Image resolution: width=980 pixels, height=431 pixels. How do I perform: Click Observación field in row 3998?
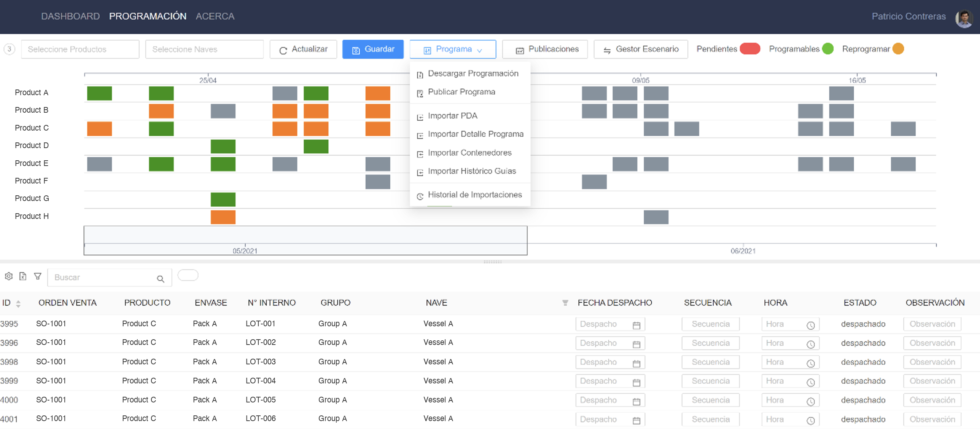pyautogui.click(x=932, y=362)
